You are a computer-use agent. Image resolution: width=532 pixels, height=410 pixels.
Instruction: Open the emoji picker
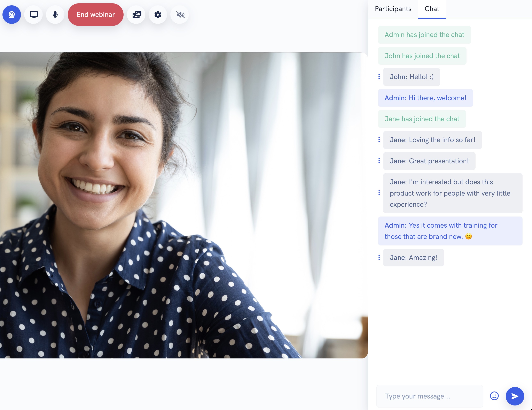tap(494, 396)
